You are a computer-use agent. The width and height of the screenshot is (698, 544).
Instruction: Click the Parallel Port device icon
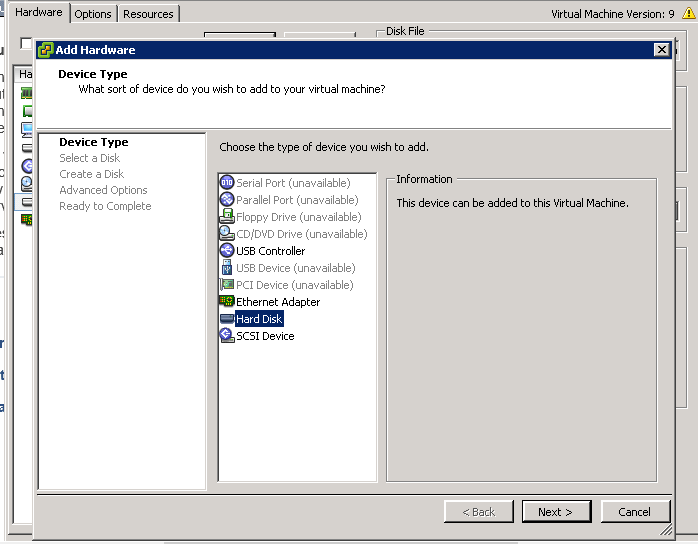point(227,199)
